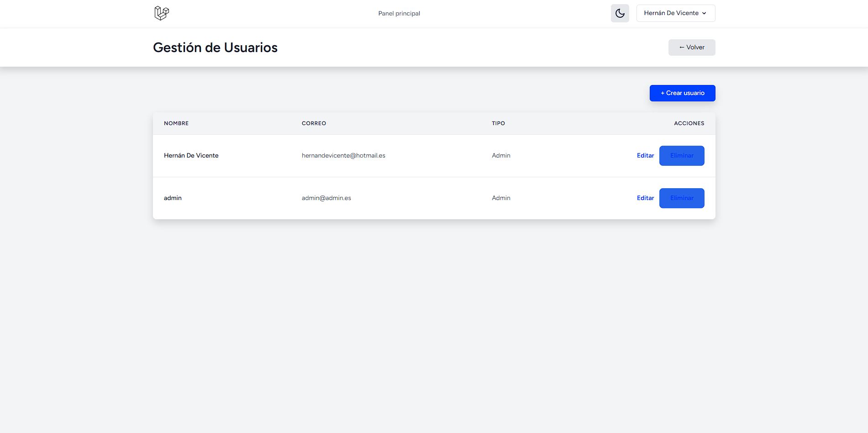Go to the Panel principal nav link
The width and height of the screenshot is (868, 433).
pos(399,13)
